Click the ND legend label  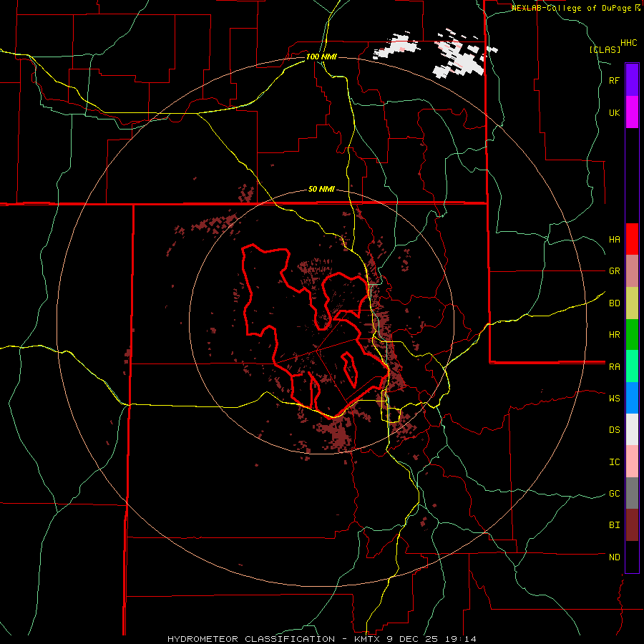[614, 557]
